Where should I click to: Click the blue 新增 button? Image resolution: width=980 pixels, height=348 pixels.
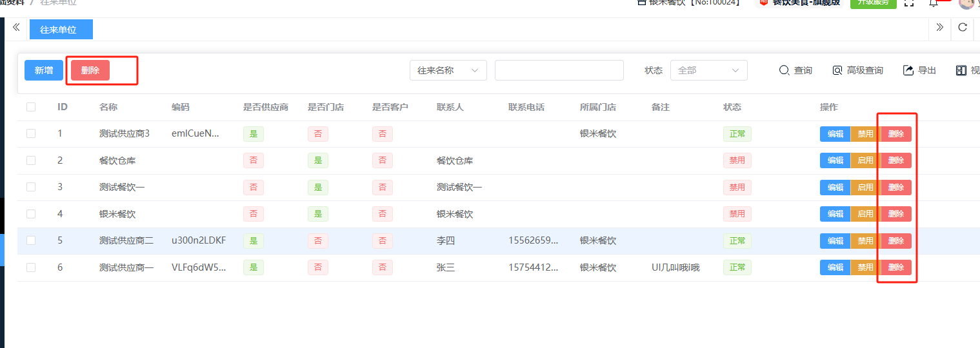(44, 70)
